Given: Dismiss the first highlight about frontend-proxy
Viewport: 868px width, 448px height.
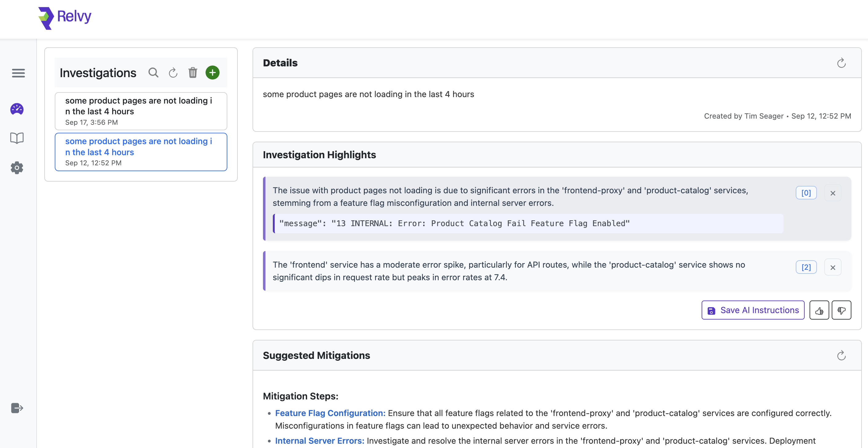Looking at the screenshot, I should pyautogui.click(x=833, y=193).
